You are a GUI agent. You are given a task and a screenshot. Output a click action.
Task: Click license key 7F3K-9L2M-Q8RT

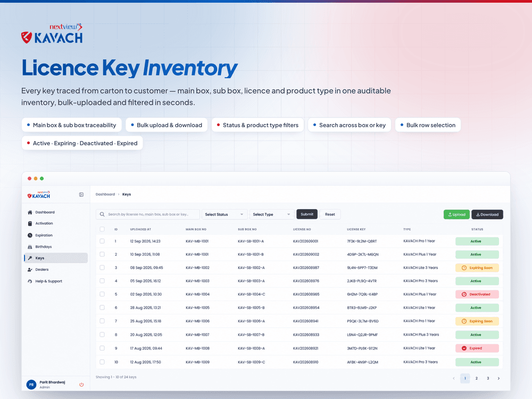tap(362, 241)
